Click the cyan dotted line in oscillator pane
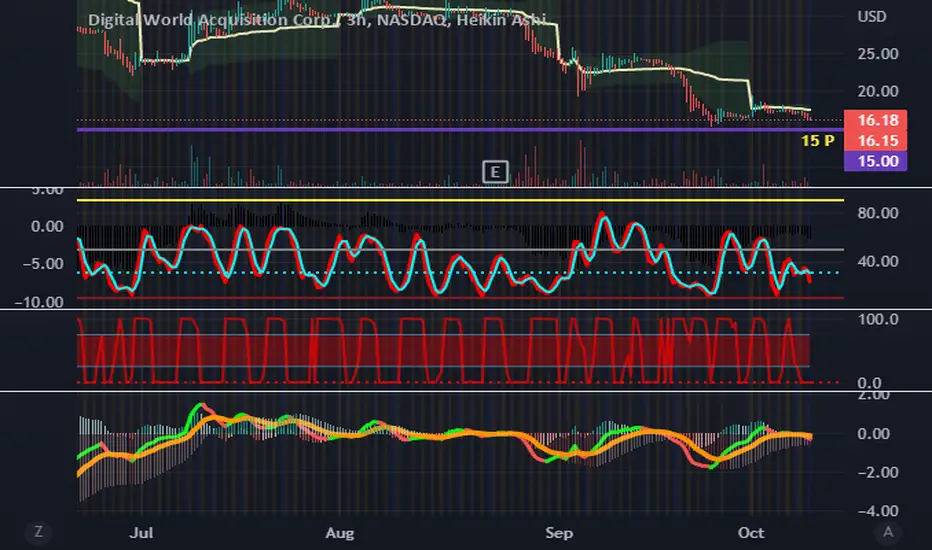 [460, 272]
